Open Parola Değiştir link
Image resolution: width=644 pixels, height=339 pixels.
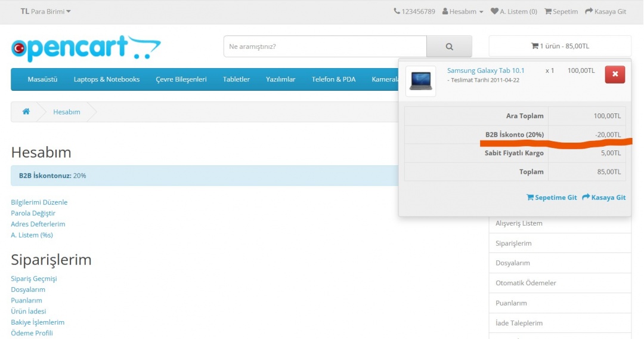[x=33, y=213]
